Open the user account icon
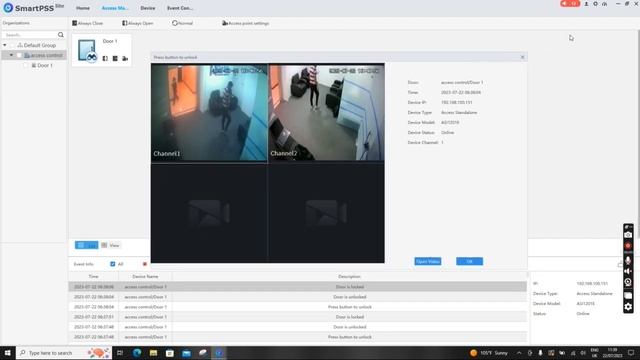 587,4
